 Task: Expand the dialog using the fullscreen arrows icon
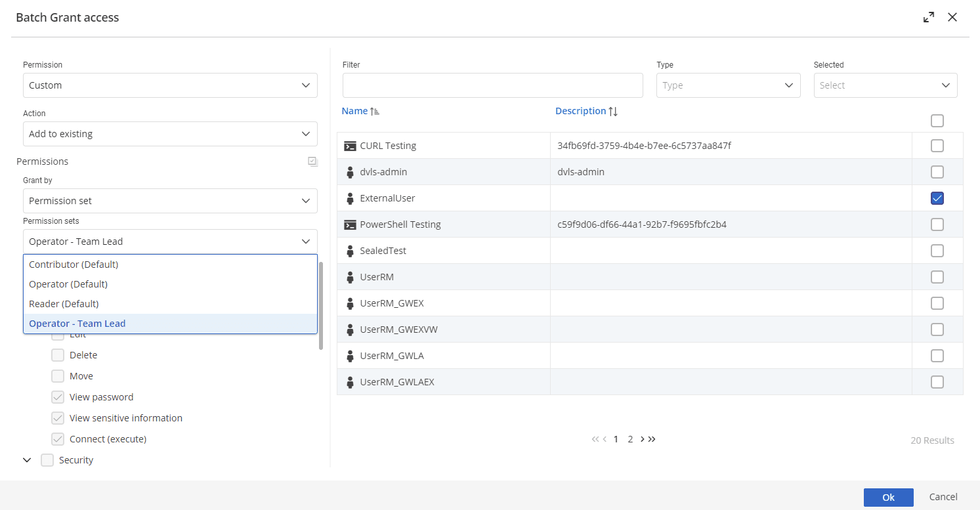pos(928,16)
